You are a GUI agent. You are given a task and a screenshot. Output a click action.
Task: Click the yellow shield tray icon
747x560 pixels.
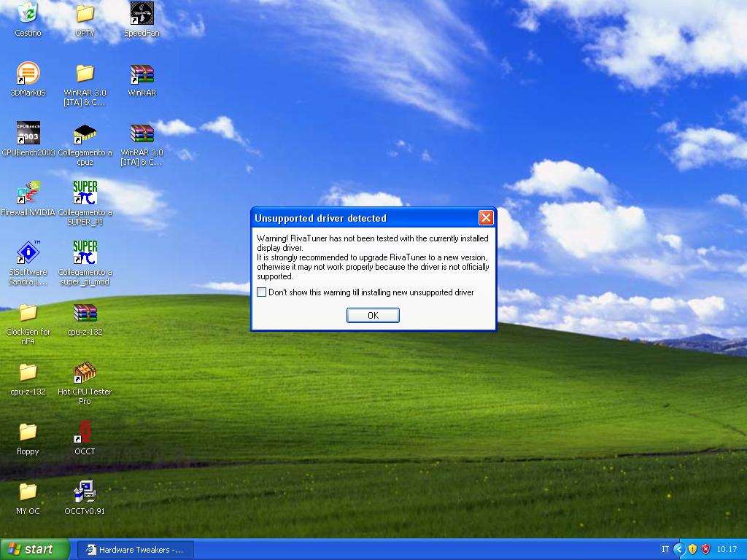(x=693, y=550)
